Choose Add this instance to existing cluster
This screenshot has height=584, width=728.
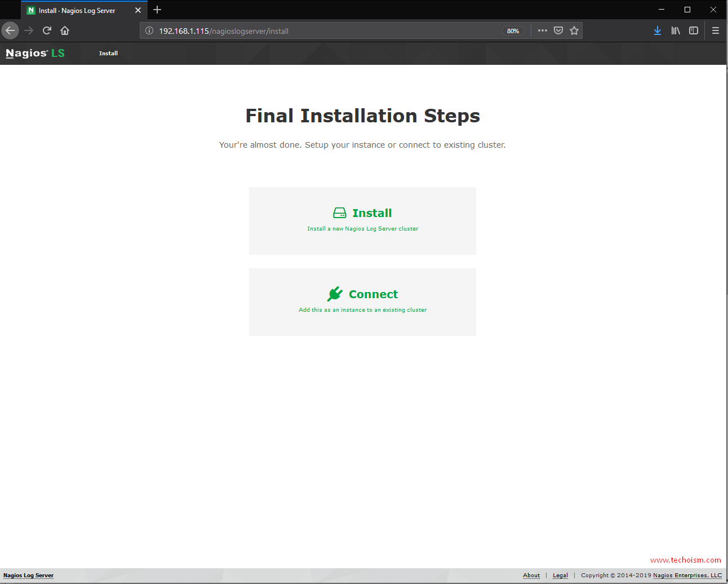click(362, 302)
